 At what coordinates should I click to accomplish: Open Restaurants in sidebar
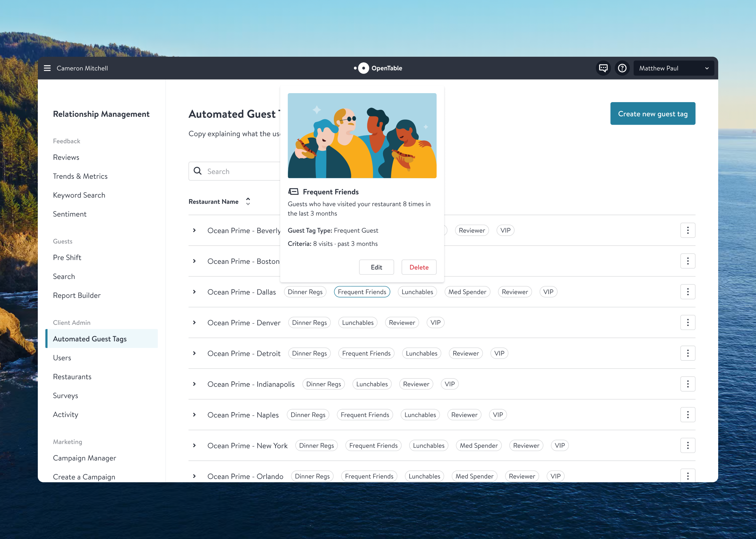point(72,377)
